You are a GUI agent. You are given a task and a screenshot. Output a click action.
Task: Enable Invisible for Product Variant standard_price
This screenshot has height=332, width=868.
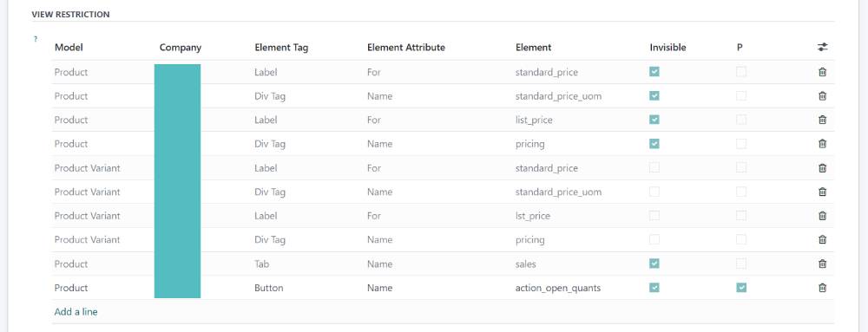click(x=654, y=168)
